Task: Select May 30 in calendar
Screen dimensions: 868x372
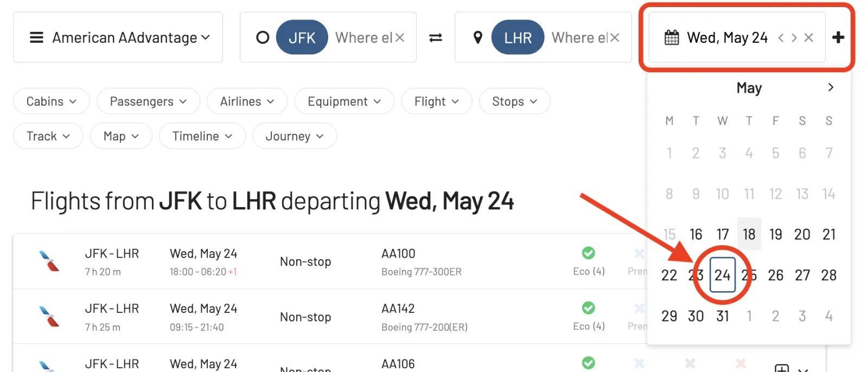Action: pos(696,316)
